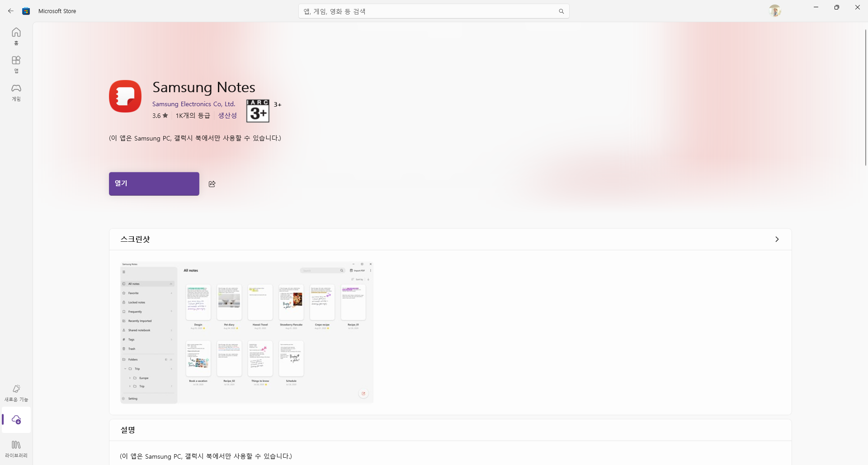This screenshot has width=868, height=465.
Task: Open the Apps section in sidebar
Action: click(16, 64)
